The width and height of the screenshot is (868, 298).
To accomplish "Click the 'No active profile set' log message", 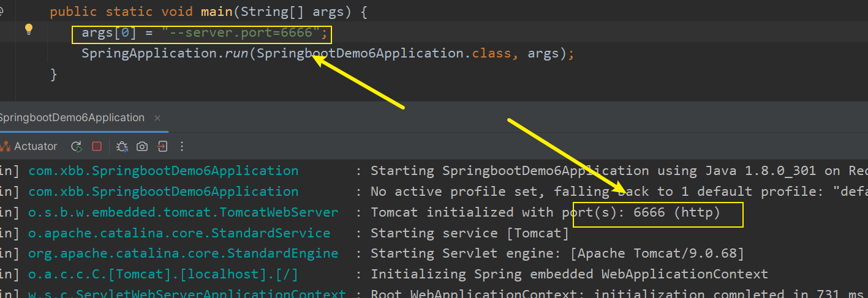I will click(x=619, y=192).
